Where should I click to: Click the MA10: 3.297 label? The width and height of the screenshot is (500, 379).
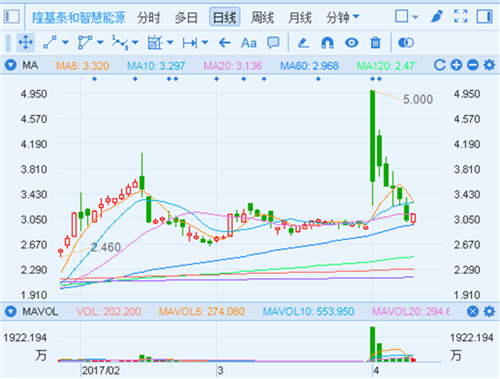coord(156,66)
